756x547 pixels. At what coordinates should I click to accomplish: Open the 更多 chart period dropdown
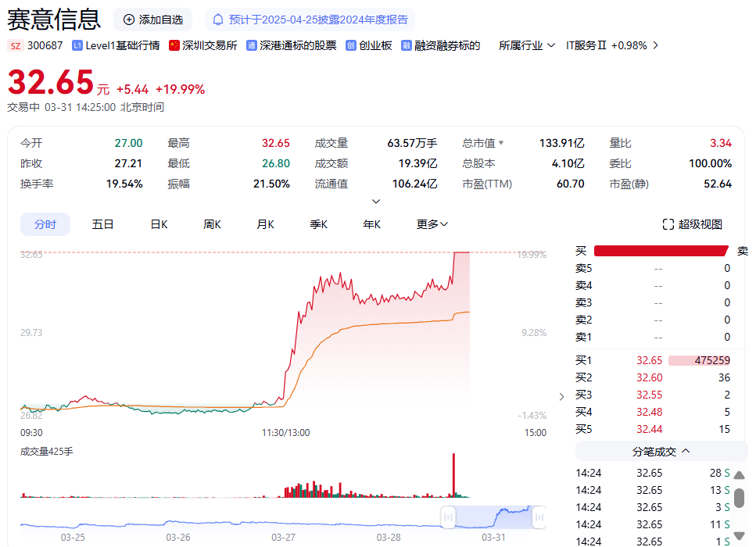coord(432,224)
